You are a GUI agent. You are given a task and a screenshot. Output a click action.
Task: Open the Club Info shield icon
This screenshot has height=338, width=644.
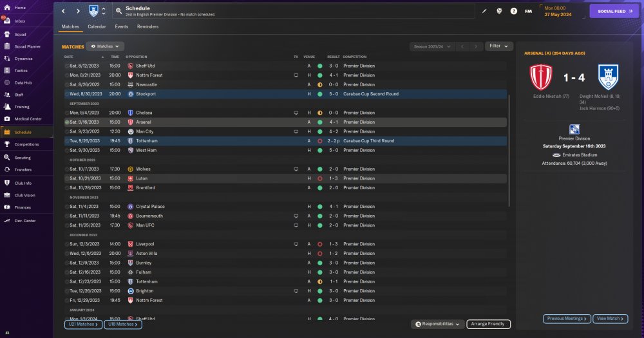click(x=7, y=183)
